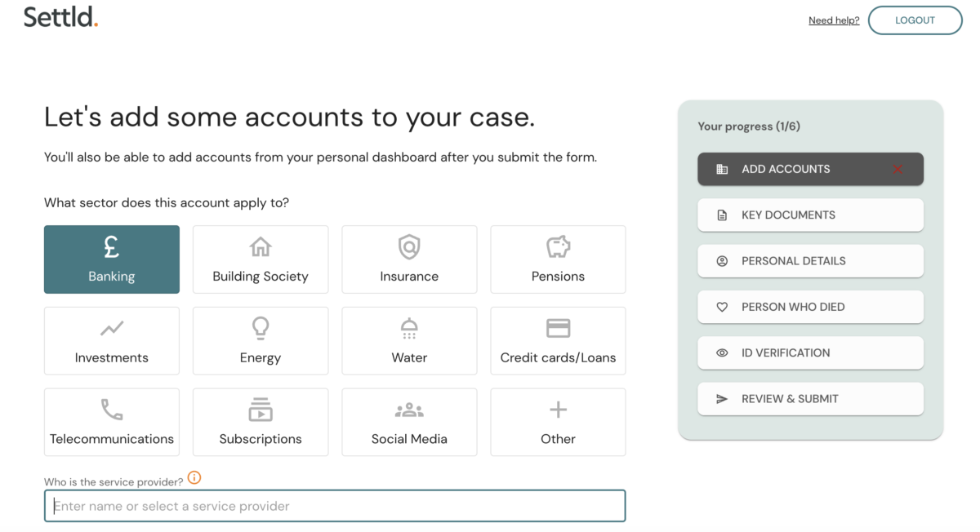Image resolution: width=980 pixels, height=532 pixels.
Task: Pick the Subscriptions sector tile
Action: [260, 422]
